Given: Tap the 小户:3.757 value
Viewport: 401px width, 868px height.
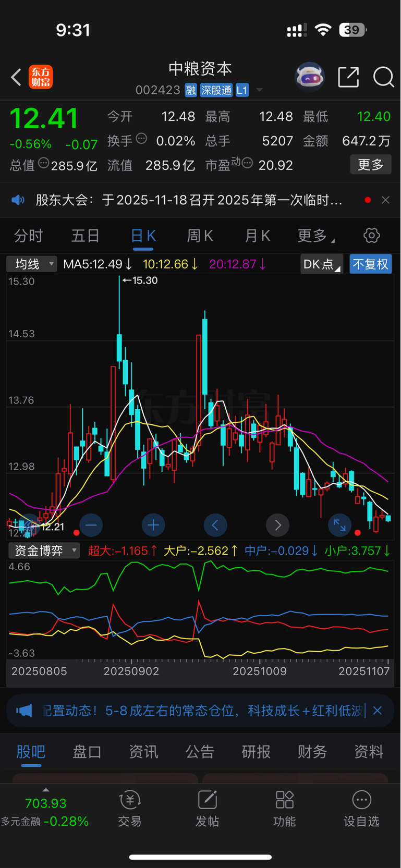Looking at the screenshot, I should pos(357,551).
